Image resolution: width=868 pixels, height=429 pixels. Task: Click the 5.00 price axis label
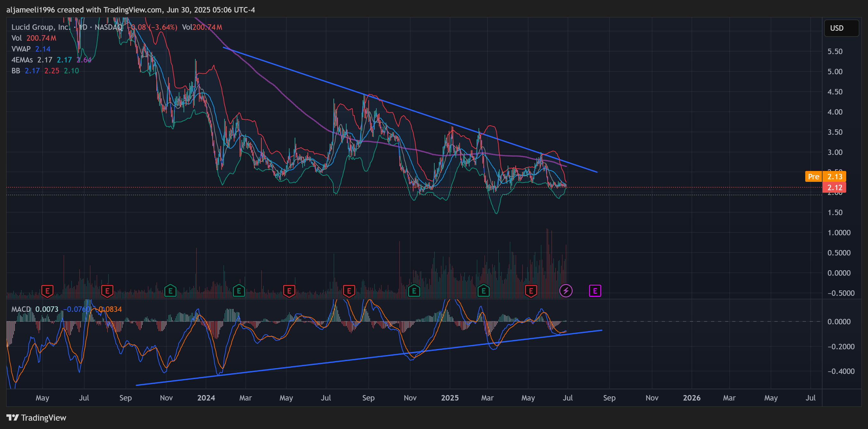835,72
